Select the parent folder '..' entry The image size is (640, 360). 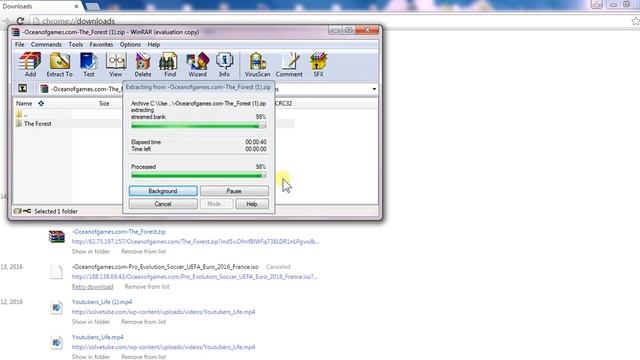22,114
